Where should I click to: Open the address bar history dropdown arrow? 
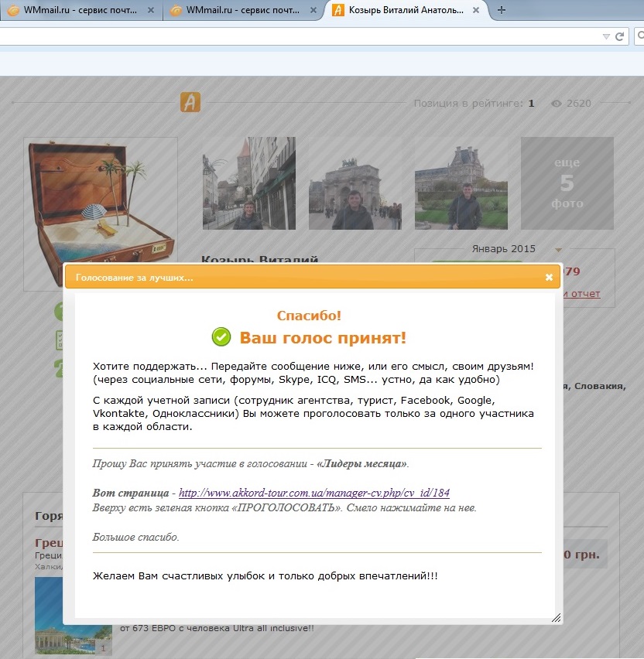606,36
